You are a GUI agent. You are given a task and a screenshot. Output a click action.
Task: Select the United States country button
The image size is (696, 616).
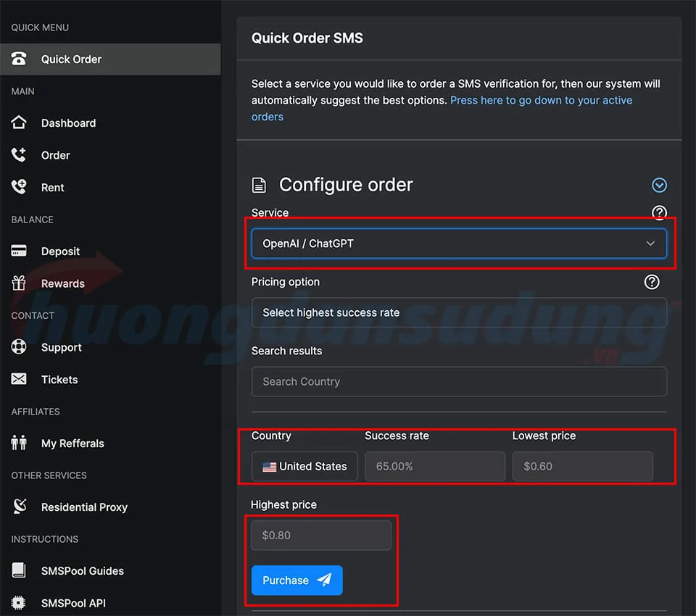(x=304, y=466)
